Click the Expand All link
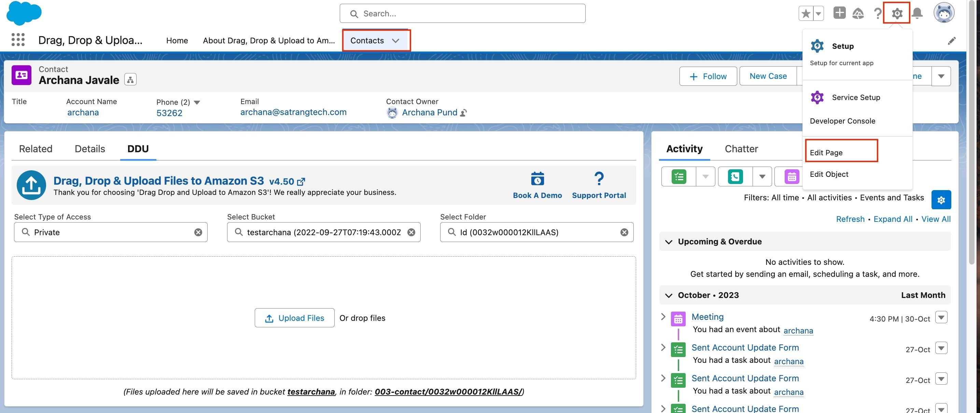 (x=893, y=219)
